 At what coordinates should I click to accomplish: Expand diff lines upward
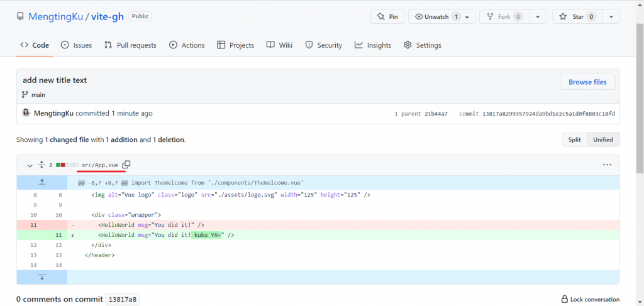pos(42,183)
